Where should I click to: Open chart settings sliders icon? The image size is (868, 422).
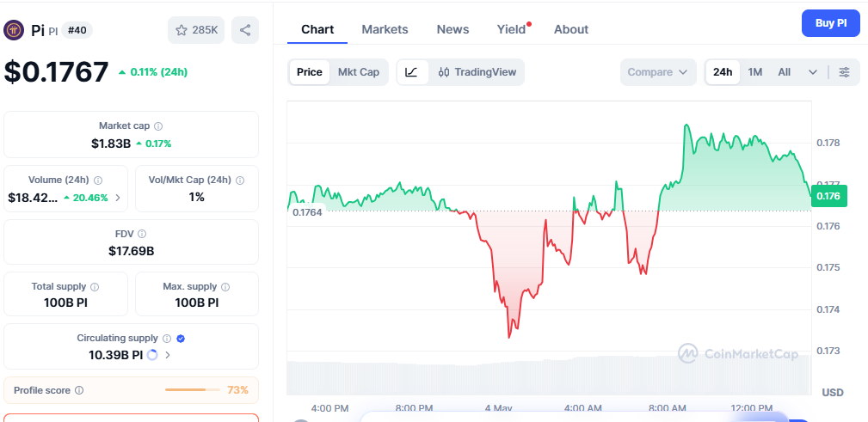844,72
